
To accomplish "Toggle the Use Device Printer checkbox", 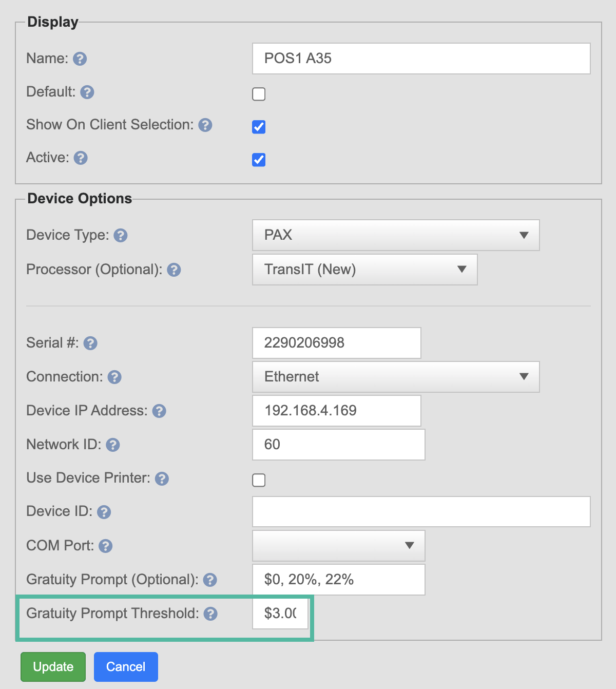I will pyautogui.click(x=259, y=480).
